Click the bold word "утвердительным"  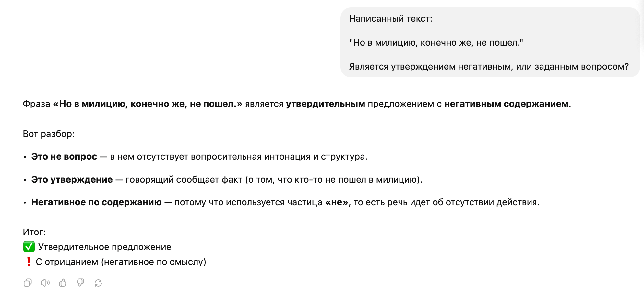pos(325,104)
